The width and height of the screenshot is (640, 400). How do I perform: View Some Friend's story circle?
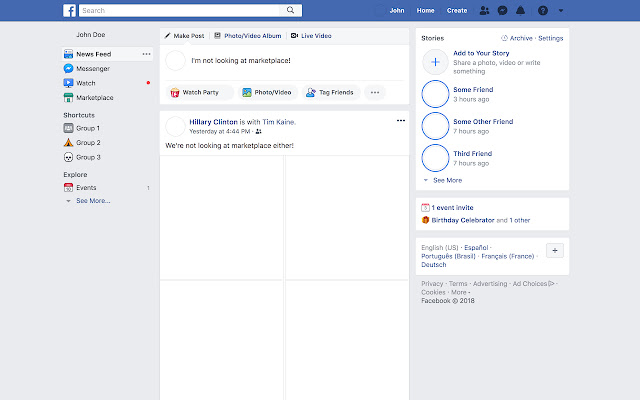pyautogui.click(x=435, y=94)
